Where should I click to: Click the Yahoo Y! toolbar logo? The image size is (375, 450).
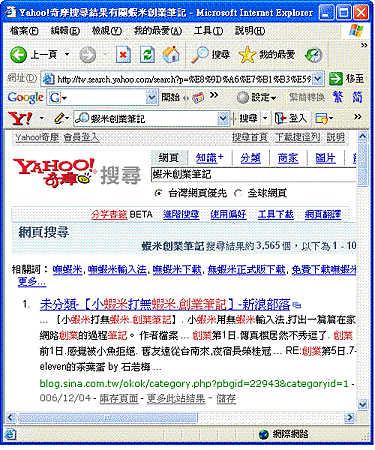[21, 118]
